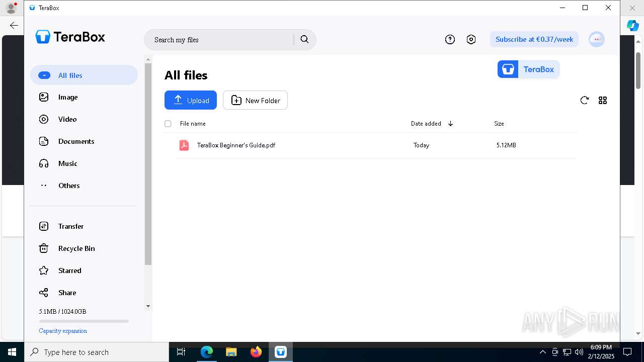Screen dimensions: 644x362
Task: Open the All files section
Action: (x=84, y=75)
